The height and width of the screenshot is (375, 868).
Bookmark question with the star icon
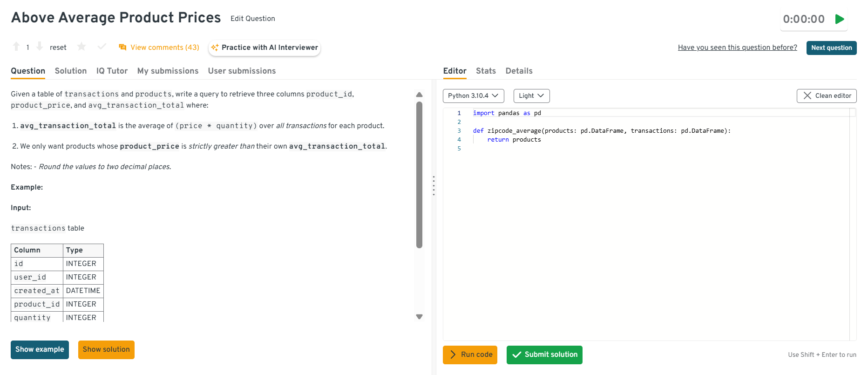point(81,47)
